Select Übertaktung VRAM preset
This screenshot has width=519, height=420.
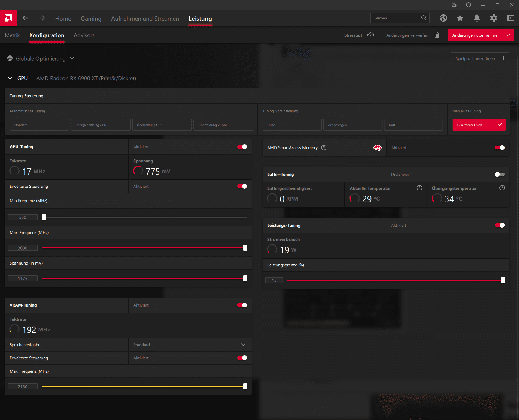click(x=223, y=124)
